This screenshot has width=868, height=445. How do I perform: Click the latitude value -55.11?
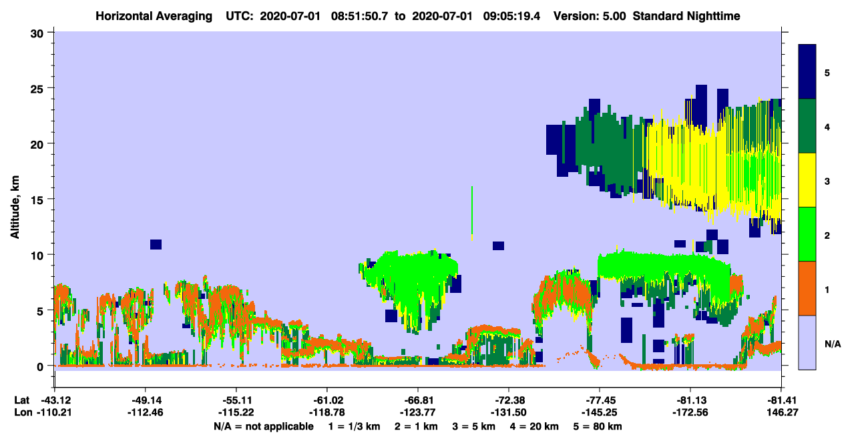236,400
